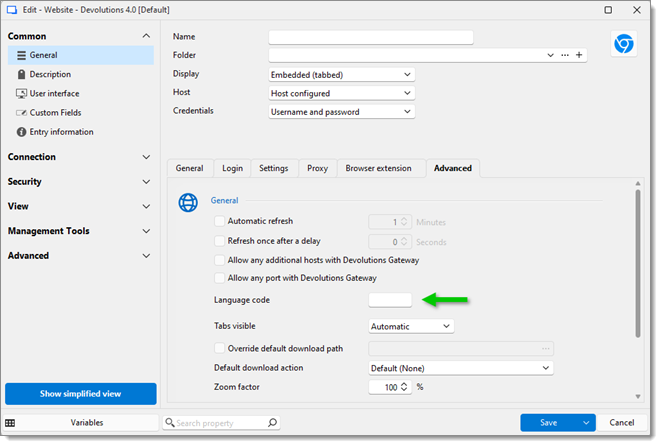Open the Tabs visible Automatic dropdown

pyautogui.click(x=411, y=326)
